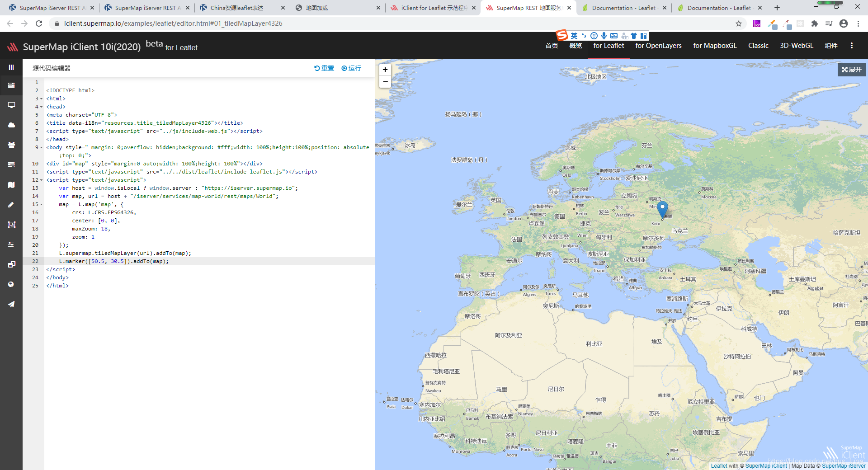Open the cloud sidebar category
The height and width of the screenshot is (470, 868).
[x=11, y=125]
